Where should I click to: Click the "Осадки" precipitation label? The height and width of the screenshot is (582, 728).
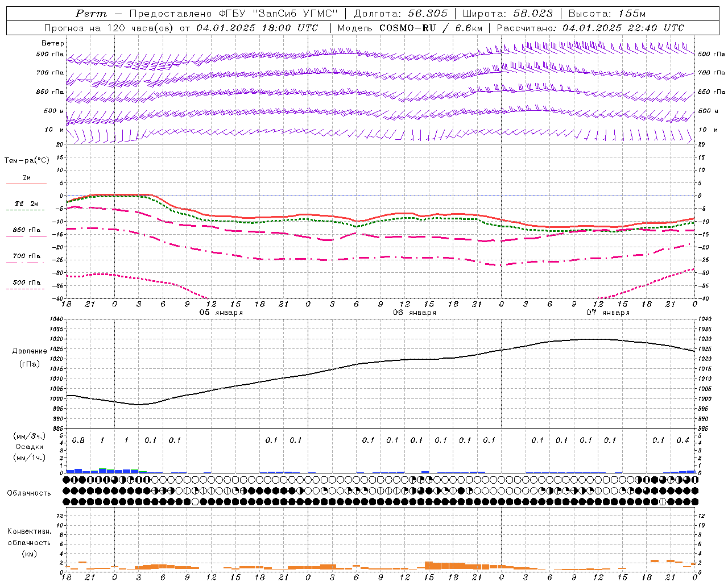coord(30,447)
